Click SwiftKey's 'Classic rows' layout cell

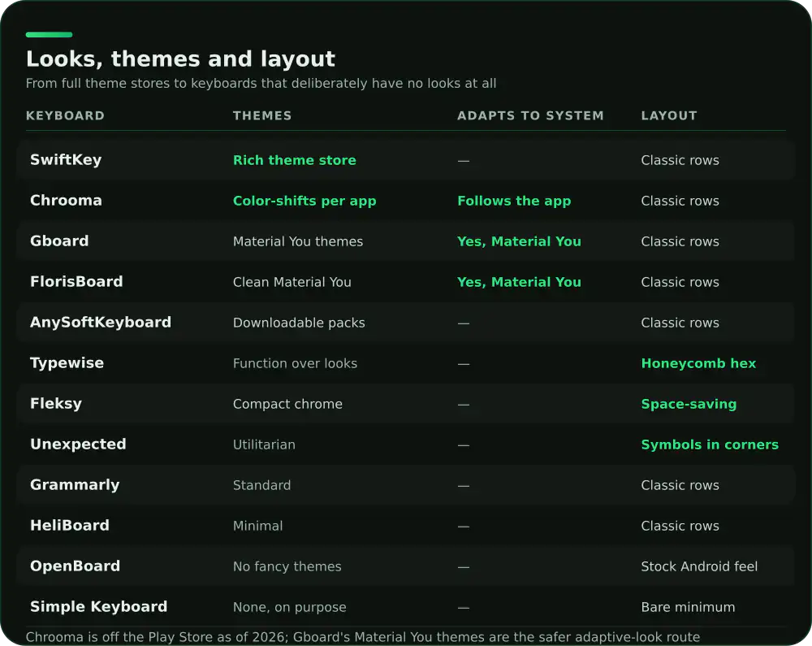pyautogui.click(x=680, y=160)
